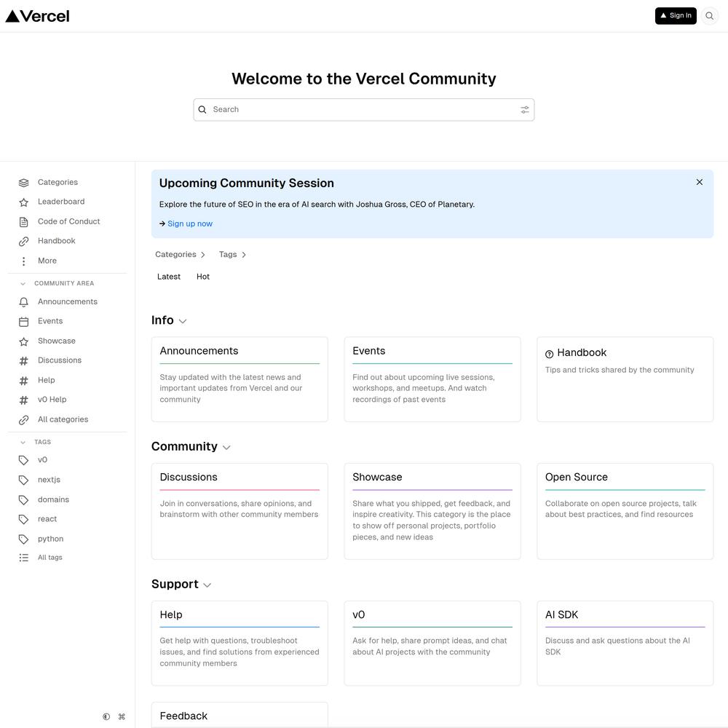The height and width of the screenshot is (728, 728).
Task: Click the react tag icon
Action: coord(24,519)
